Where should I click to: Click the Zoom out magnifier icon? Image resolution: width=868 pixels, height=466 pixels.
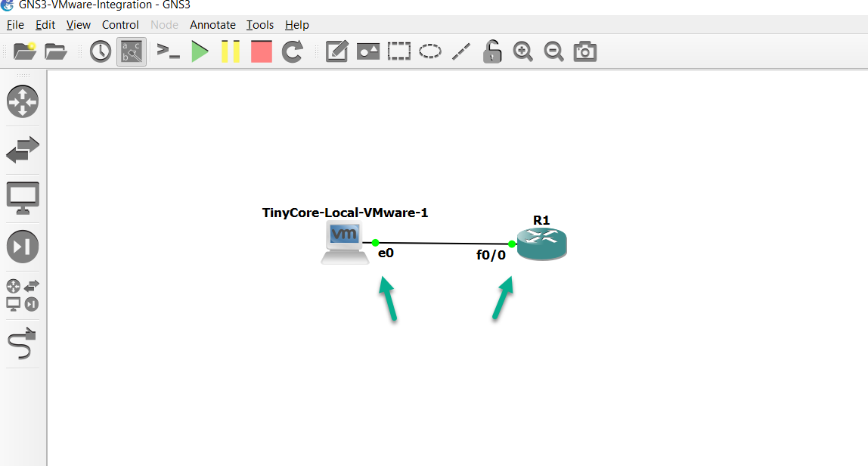tap(553, 51)
